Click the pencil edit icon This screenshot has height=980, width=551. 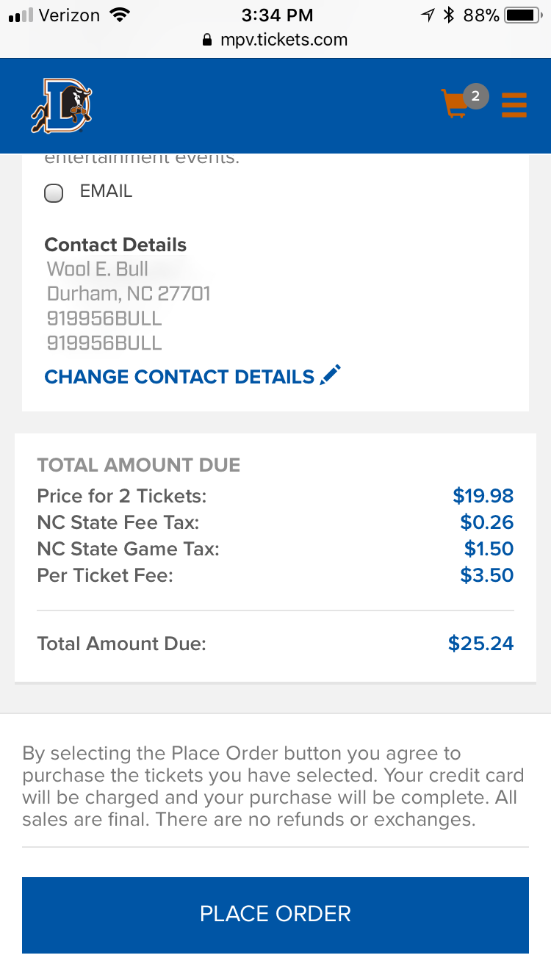tap(331, 375)
